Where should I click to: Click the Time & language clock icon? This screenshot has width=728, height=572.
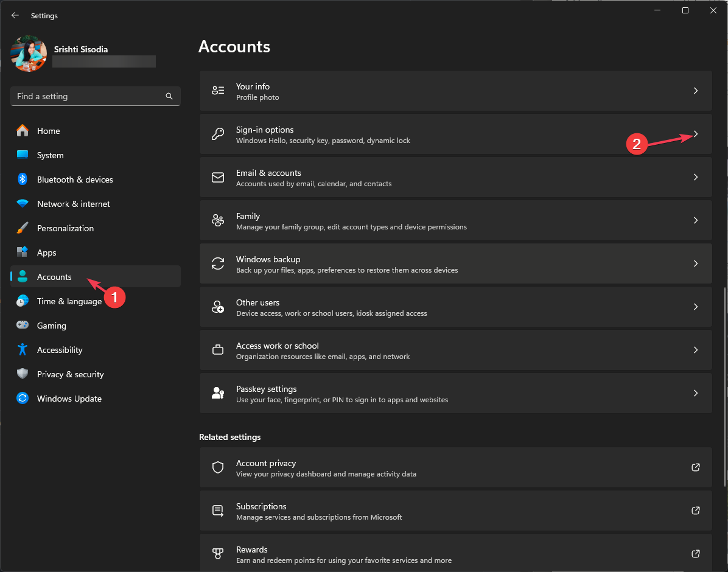[x=23, y=301]
